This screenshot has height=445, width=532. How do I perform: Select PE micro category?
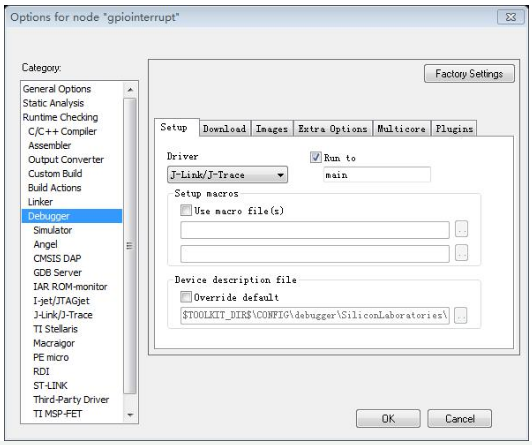[x=51, y=357]
